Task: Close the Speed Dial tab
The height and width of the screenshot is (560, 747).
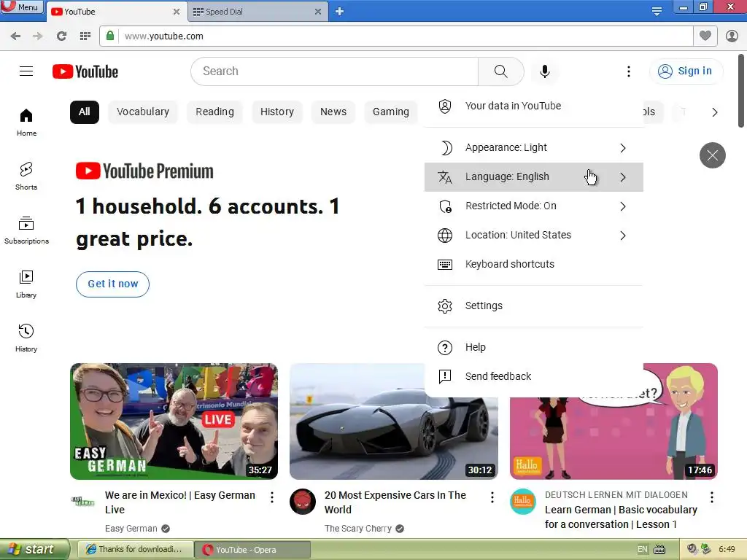Action: tap(318, 12)
